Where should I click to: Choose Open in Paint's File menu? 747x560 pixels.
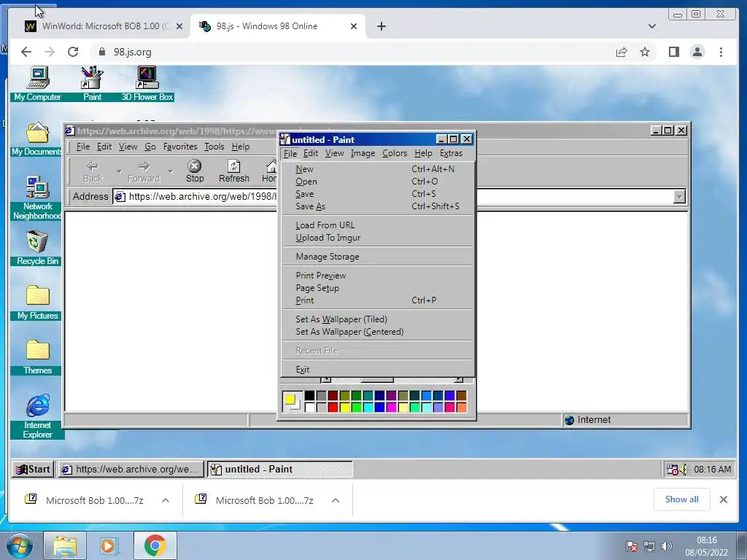point(379,182)
